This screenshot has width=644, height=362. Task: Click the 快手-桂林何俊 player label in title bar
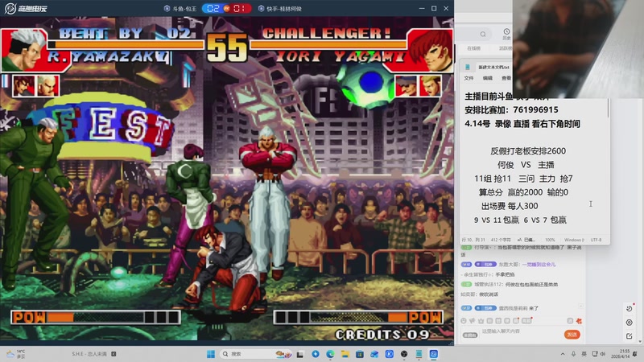(280, 8)
